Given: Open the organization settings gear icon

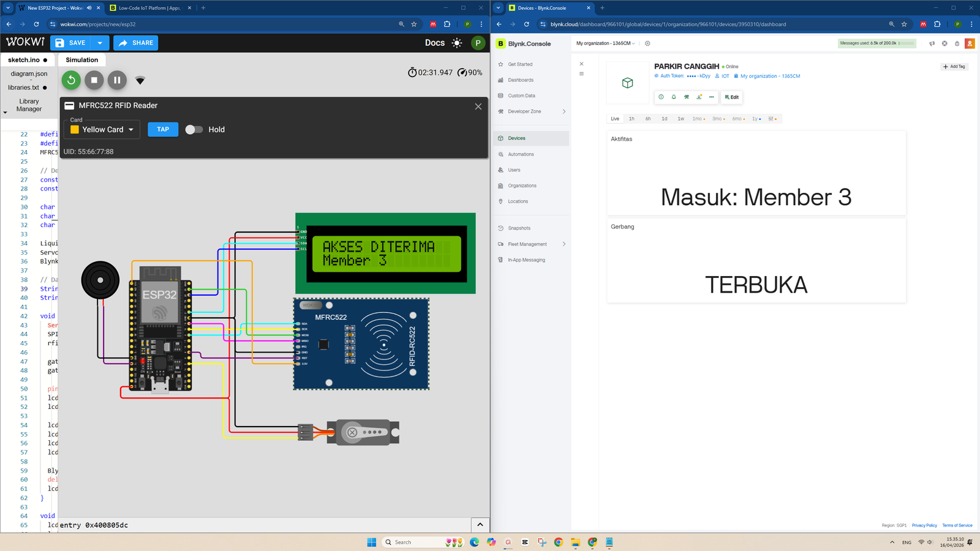Looking at the screenshot, I should [647, 43].
